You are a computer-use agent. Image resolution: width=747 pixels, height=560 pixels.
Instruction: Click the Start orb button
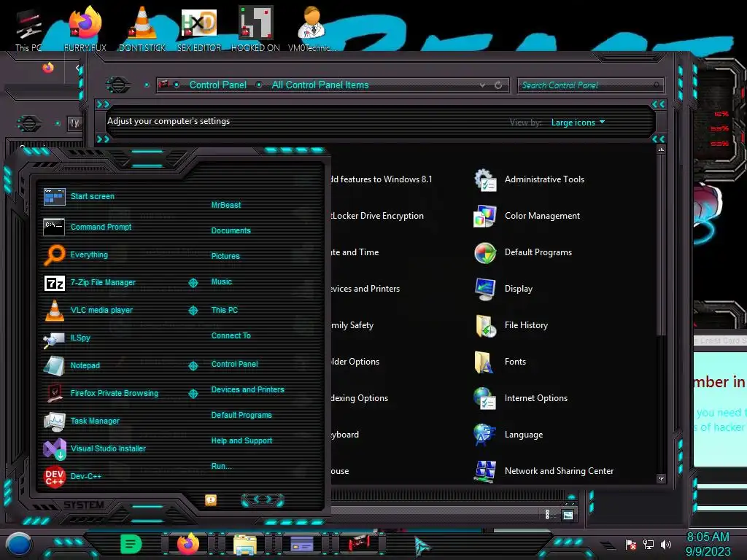point(19,545)
